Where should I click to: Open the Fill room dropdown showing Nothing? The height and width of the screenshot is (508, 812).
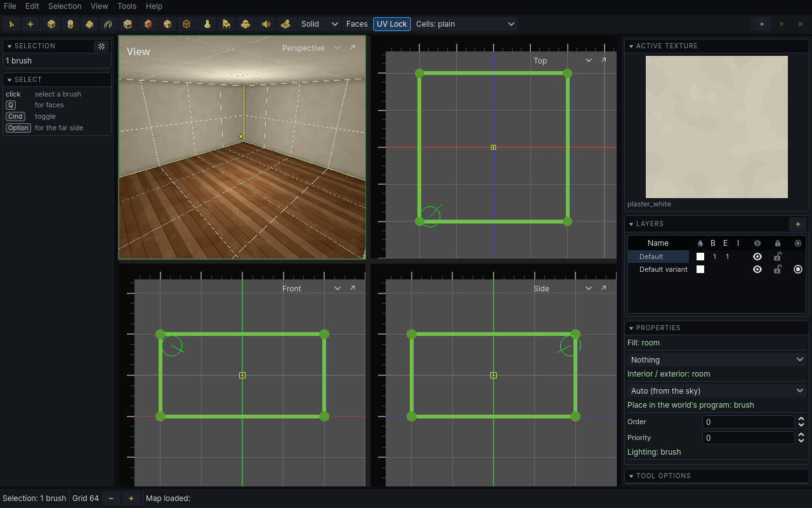[717, 359]
